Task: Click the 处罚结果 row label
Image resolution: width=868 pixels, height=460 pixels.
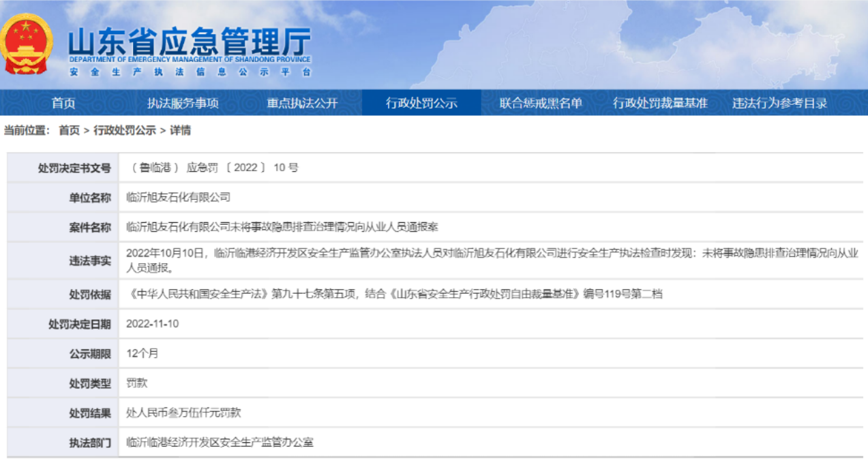Action: click(90, 413)
